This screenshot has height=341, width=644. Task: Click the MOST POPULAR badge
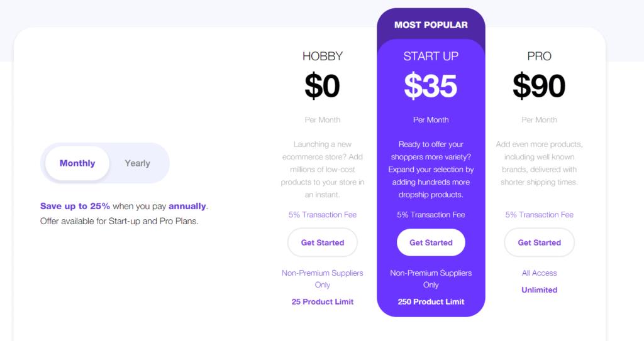coord(431,25)
